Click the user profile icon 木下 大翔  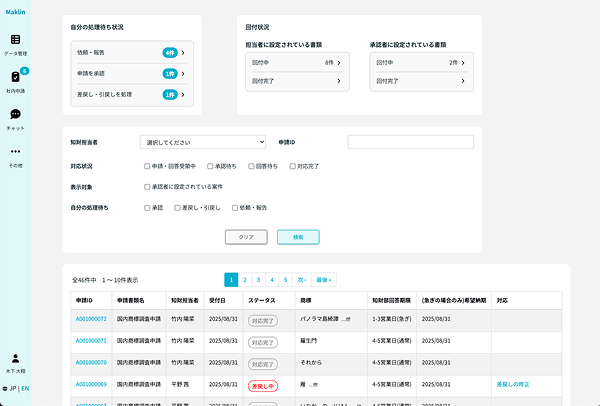pyautogui.click(x=15, y=358)
